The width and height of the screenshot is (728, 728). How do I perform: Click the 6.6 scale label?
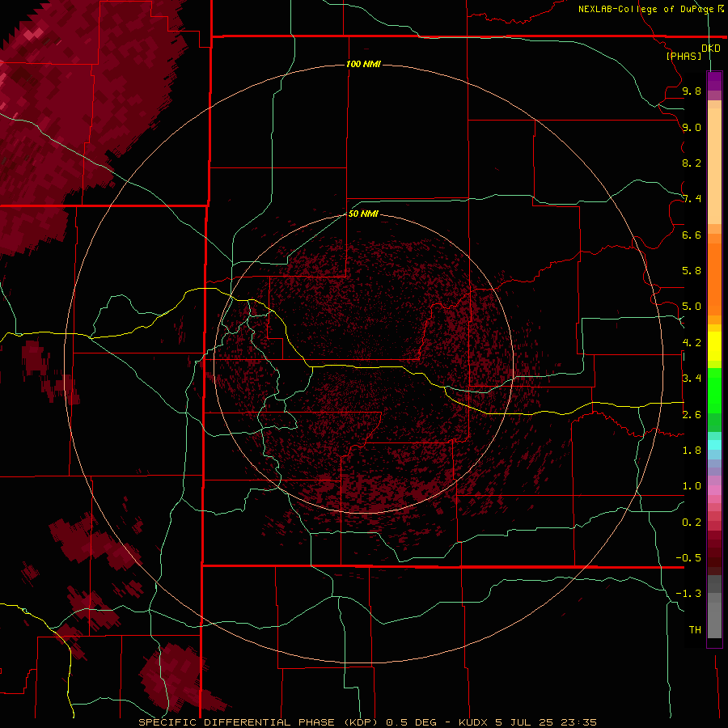692,235
